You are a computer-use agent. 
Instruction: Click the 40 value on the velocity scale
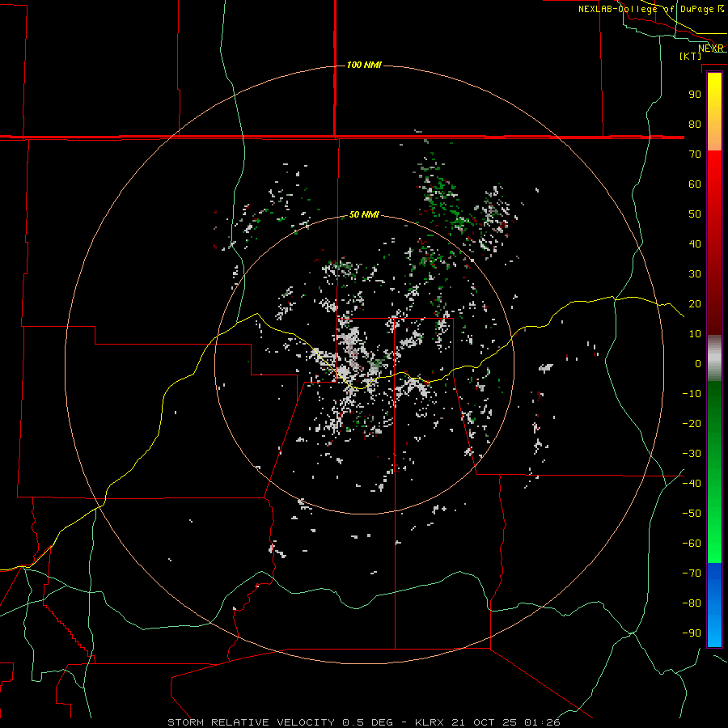695,243
